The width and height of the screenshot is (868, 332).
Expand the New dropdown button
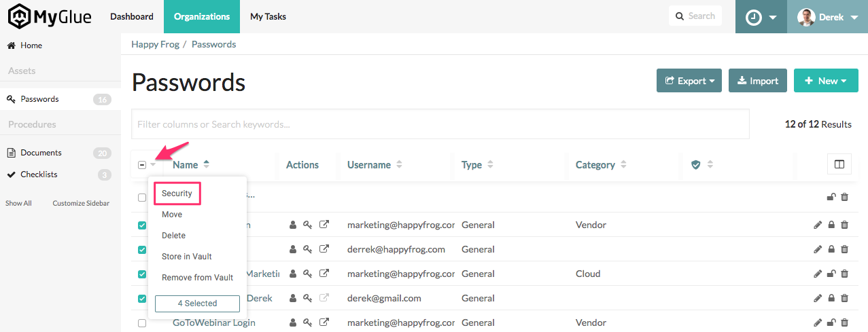(x=825, y=81)
